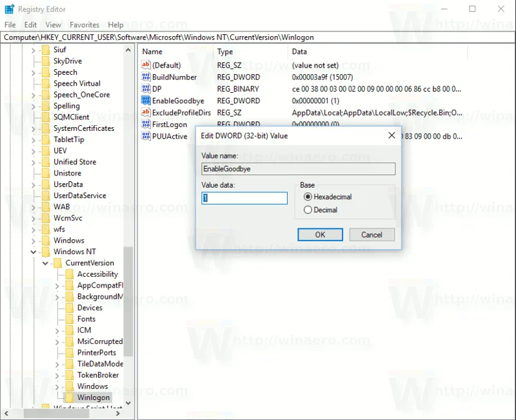Expand the AppCompatFlags key

57,286
